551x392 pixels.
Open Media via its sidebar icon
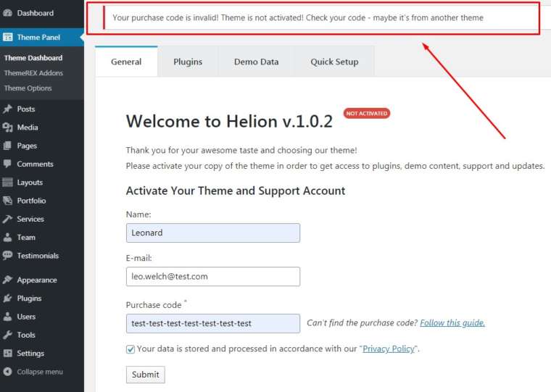coord(8,128)
